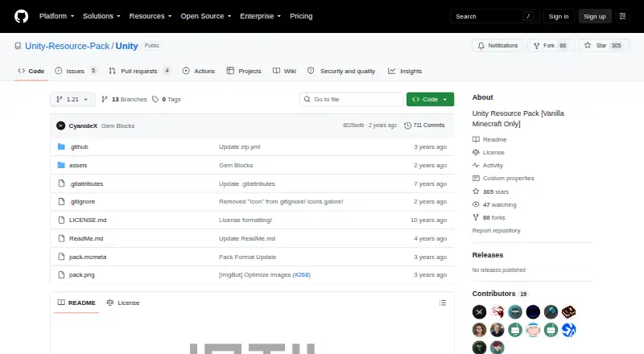Screen dimensions: 644x354
Task: View the 0 Tags link
Action: [x=167, y=100]
